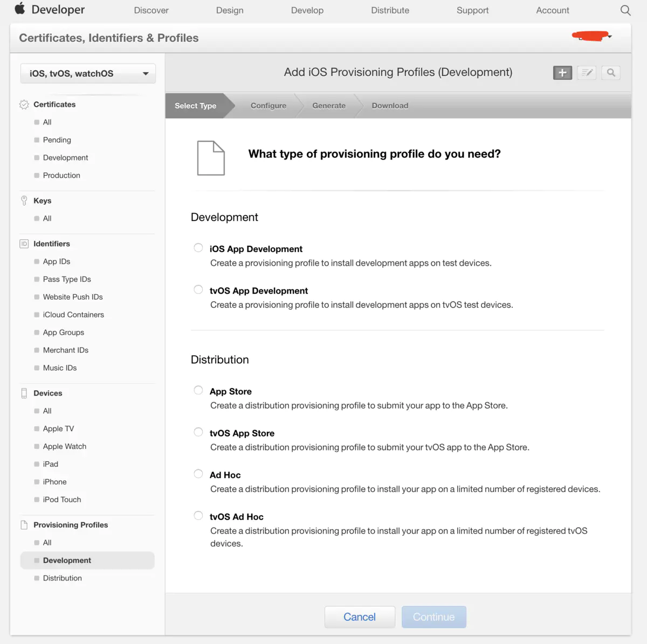The width and height of the screenshot is (647, 644).
Task: Open Development certificates
Action: [x=66, y=158]
